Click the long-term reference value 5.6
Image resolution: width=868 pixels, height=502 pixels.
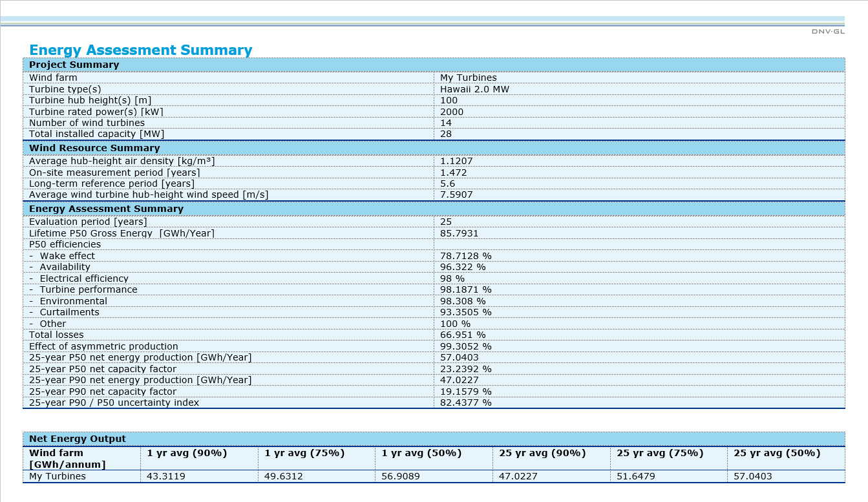point(447,183)
